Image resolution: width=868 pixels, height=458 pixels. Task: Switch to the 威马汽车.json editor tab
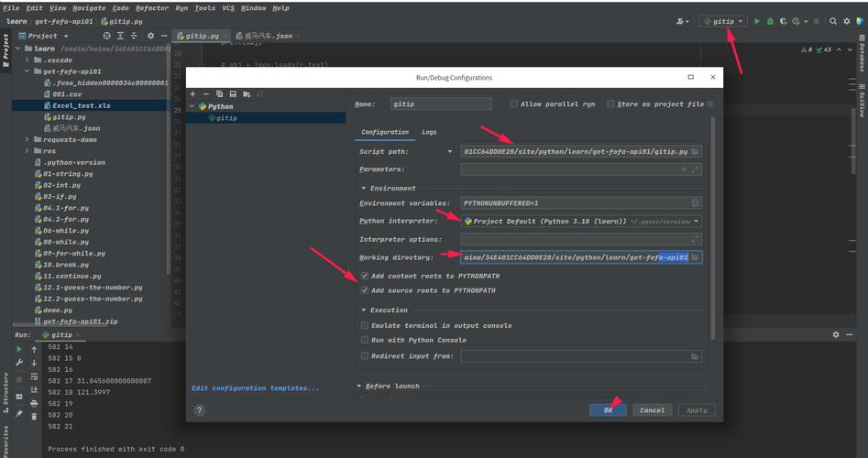point(269,36)
